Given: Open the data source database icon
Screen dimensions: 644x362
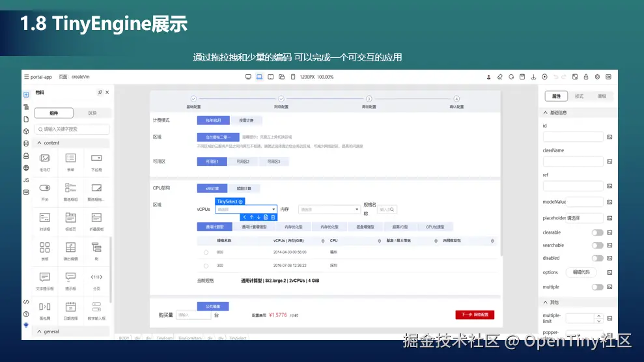Looking at the screenshot, I should 26,144.
